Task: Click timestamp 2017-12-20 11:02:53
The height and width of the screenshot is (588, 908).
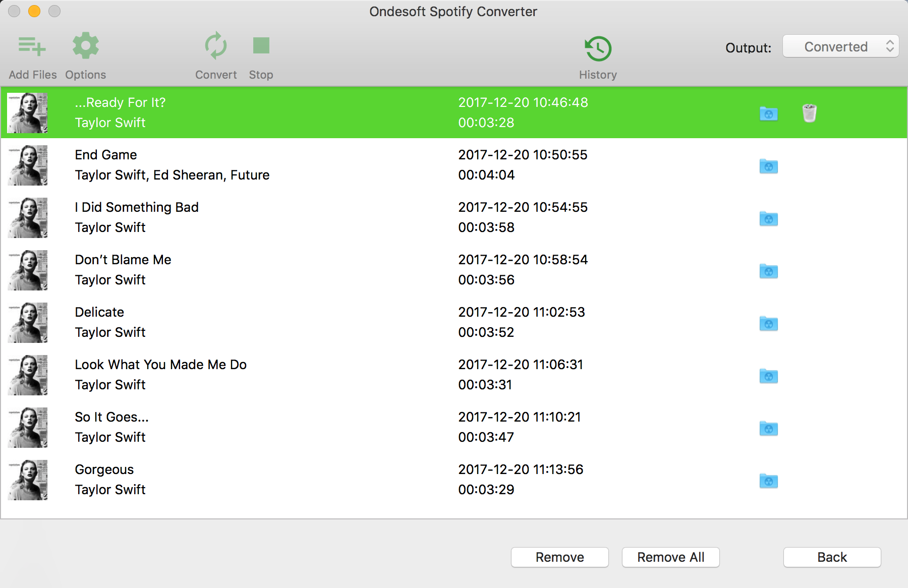Action: pos(522,312)
